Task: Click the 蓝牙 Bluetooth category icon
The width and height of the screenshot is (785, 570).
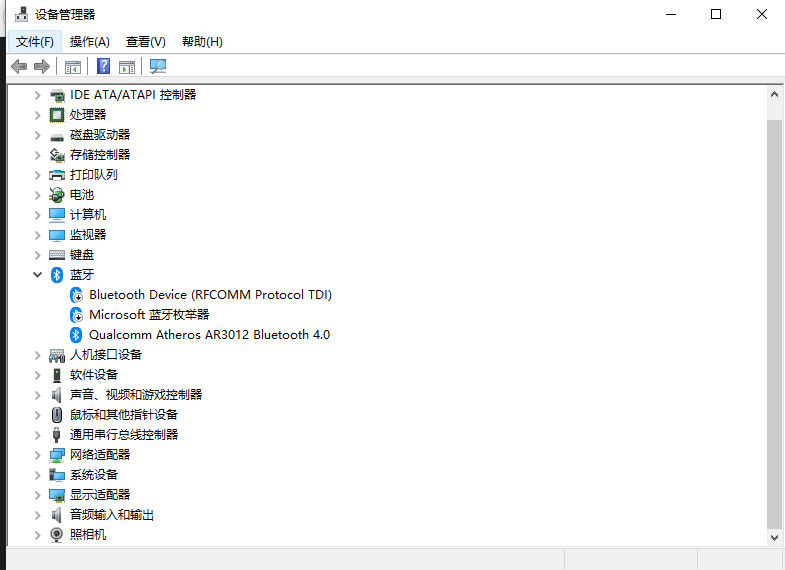Action: pyautogui.click(x=57, y=275)
